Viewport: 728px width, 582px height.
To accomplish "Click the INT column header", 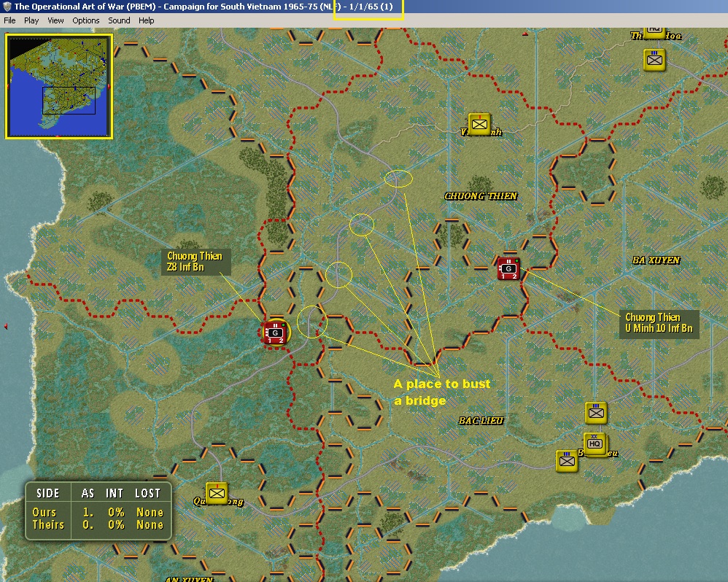I will [115, 493].
